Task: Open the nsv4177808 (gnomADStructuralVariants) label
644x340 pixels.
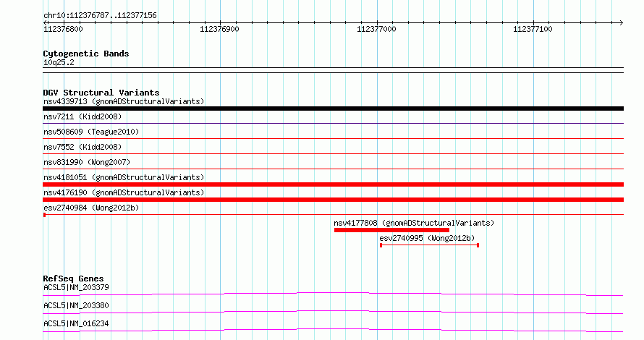Action: pos(414,223)
